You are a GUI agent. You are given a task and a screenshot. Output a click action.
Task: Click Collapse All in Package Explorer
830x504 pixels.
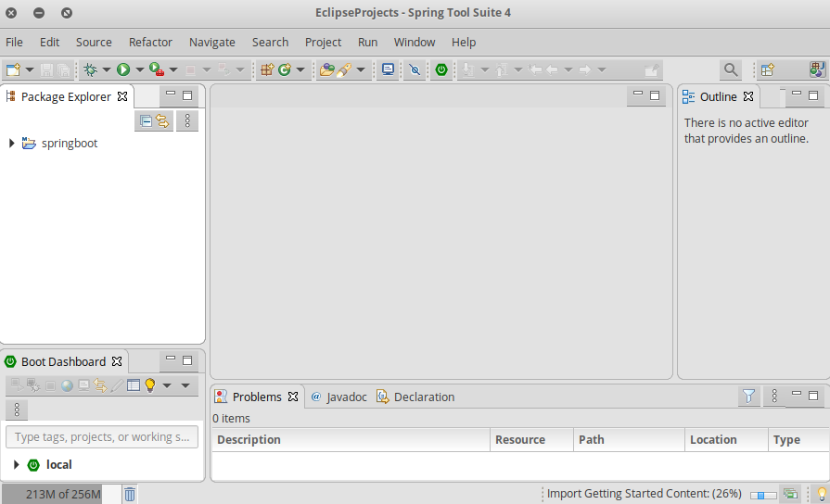tap(146, 120)
